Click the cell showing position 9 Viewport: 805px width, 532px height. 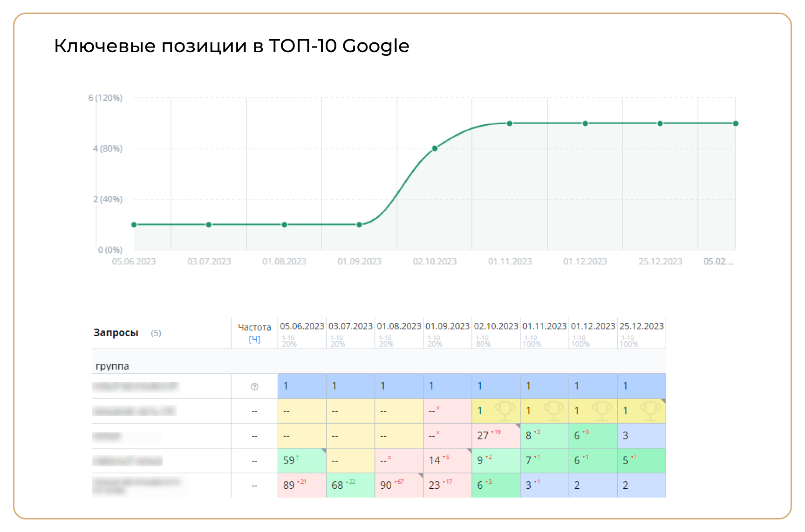point(496,460)
